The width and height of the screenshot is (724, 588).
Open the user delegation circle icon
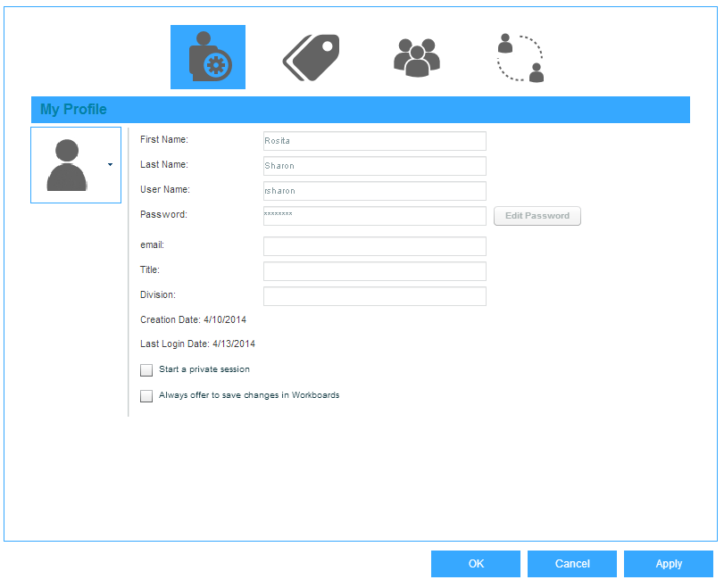coord(520,58)
